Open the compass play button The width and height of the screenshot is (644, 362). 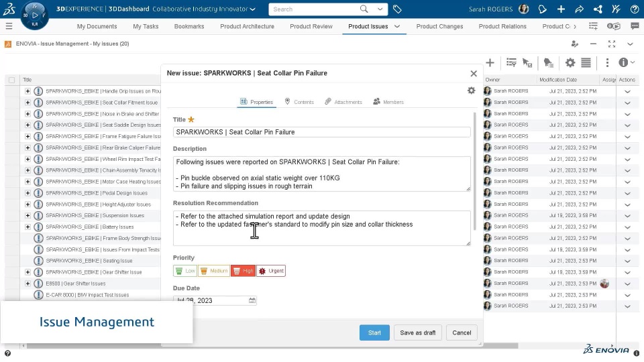point(35,15)
